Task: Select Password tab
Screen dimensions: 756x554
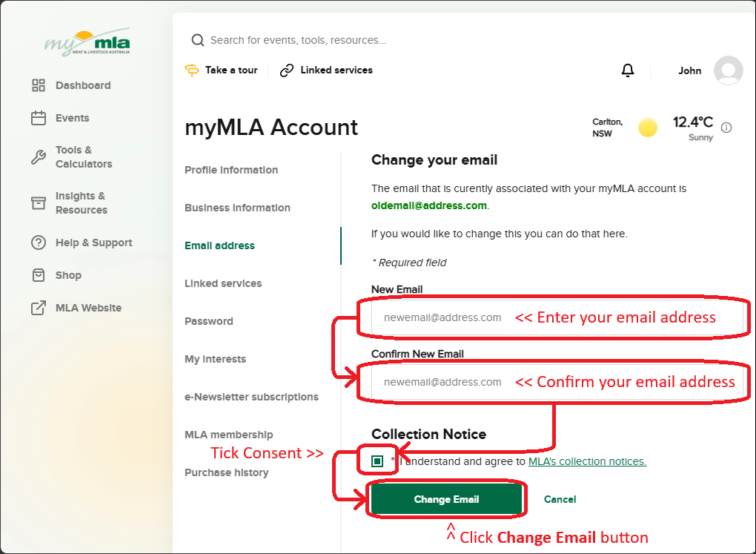Action: (x=209, y=321)
